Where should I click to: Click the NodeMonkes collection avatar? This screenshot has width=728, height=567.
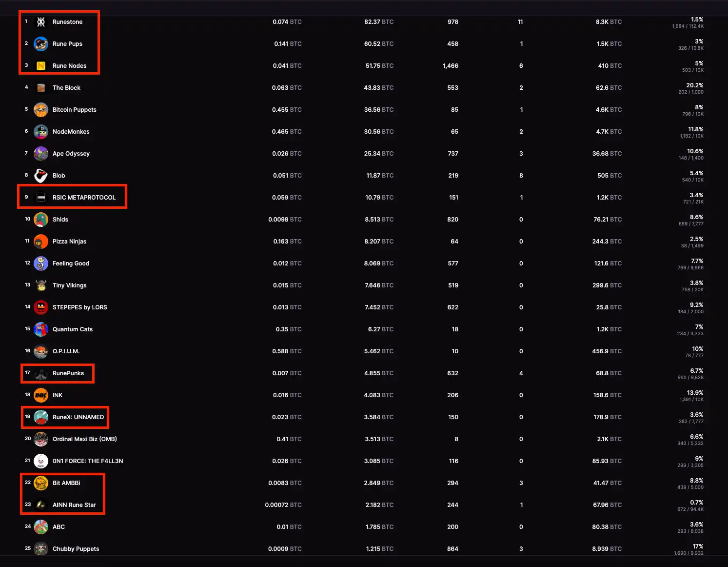(x=41, y=132)
